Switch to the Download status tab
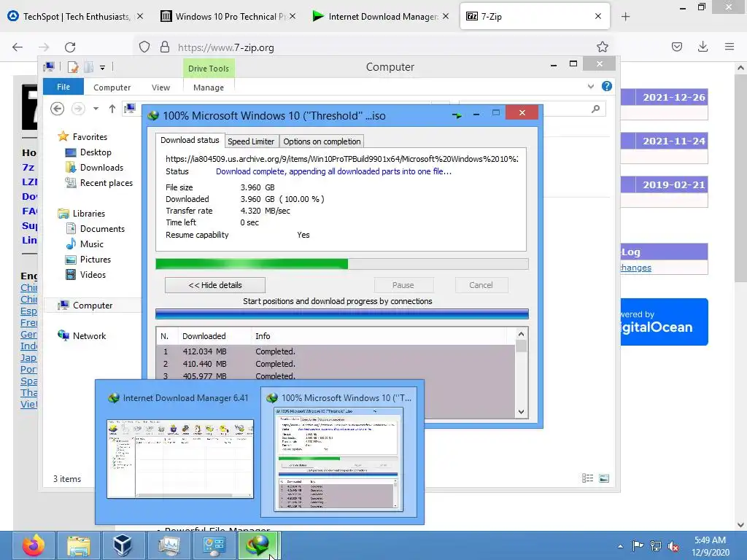Viewport: 747px width, 560px height. pyautogui.click(x=190, y=141)
